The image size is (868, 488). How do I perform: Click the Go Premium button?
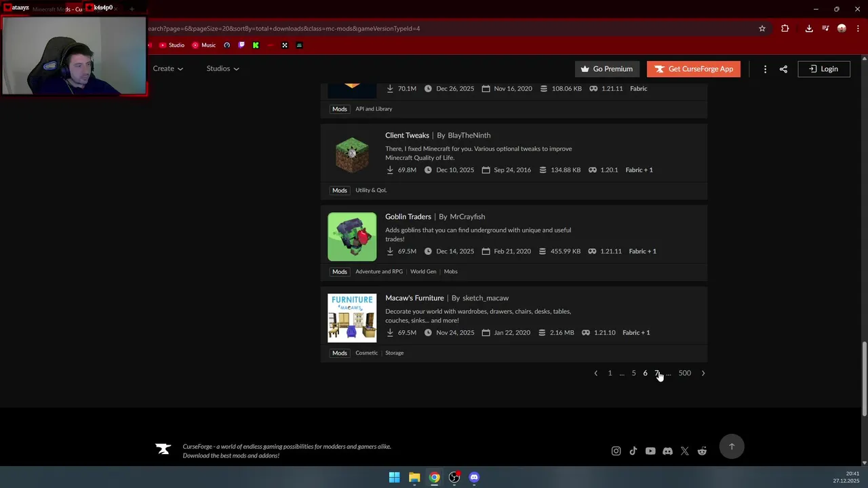tap(606, 69)
